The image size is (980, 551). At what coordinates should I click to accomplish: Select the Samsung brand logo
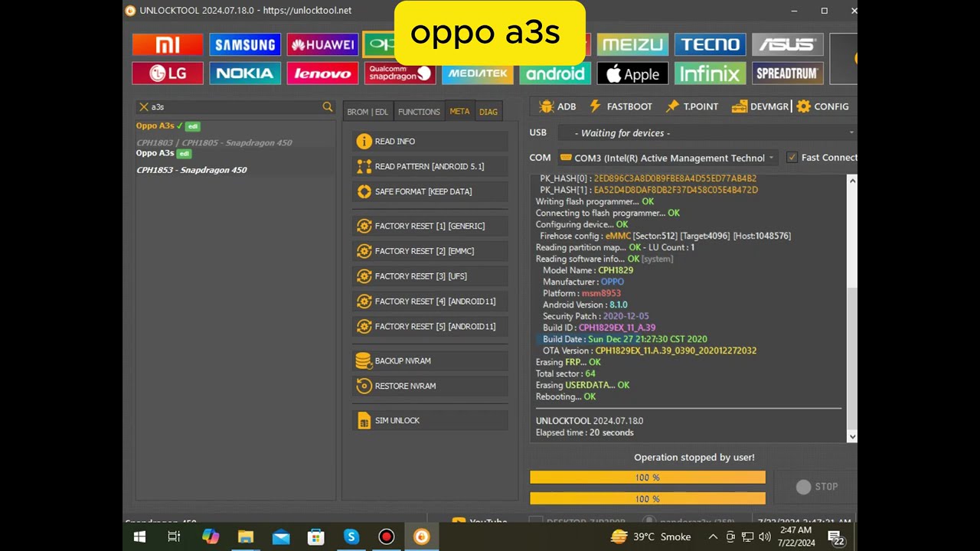[245, 44]
